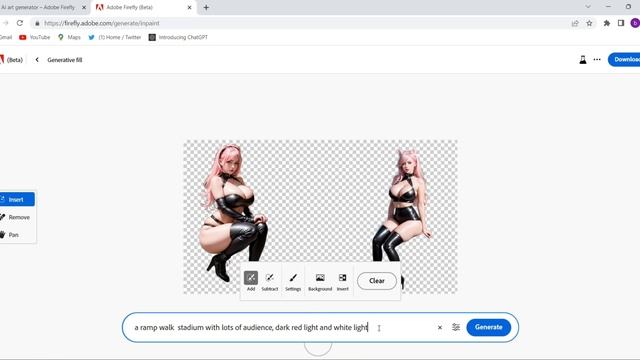Click the Generate button
The width and height of the screenshot is (640, 360).
point(489,327)
